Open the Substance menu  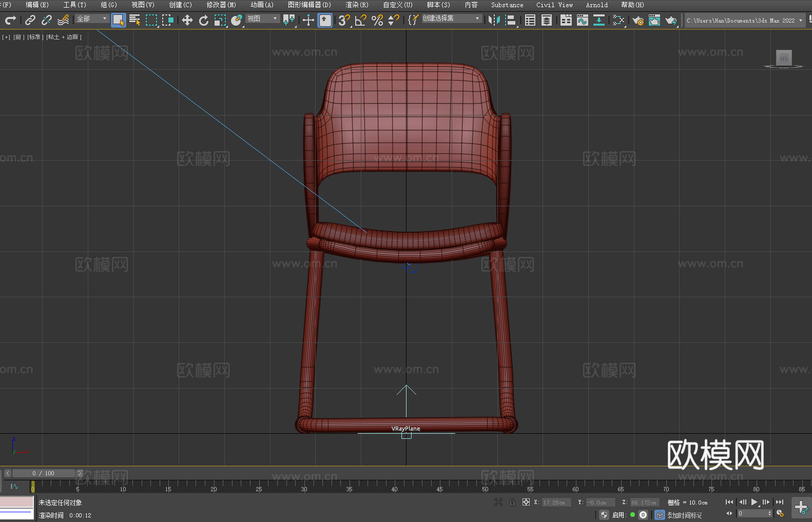click(x=507, y=5)
